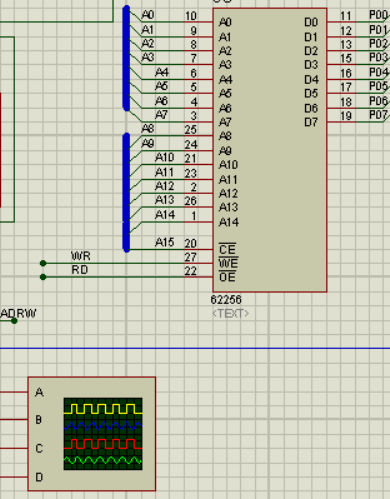Click the A15 wire label near CE
Viewport: 390px width, 499px height.
pos(165,242)
